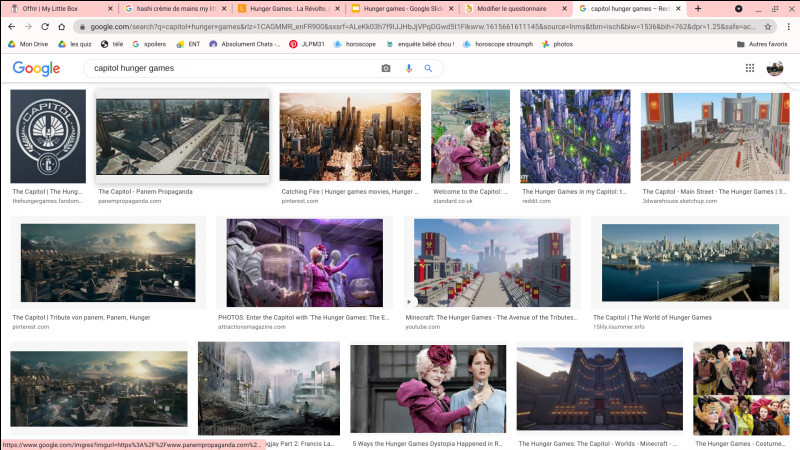This screenshot has height=450, width=800.
Task: Open 'horoscope stroumph' bookmark
Action: tap(497, 44)
